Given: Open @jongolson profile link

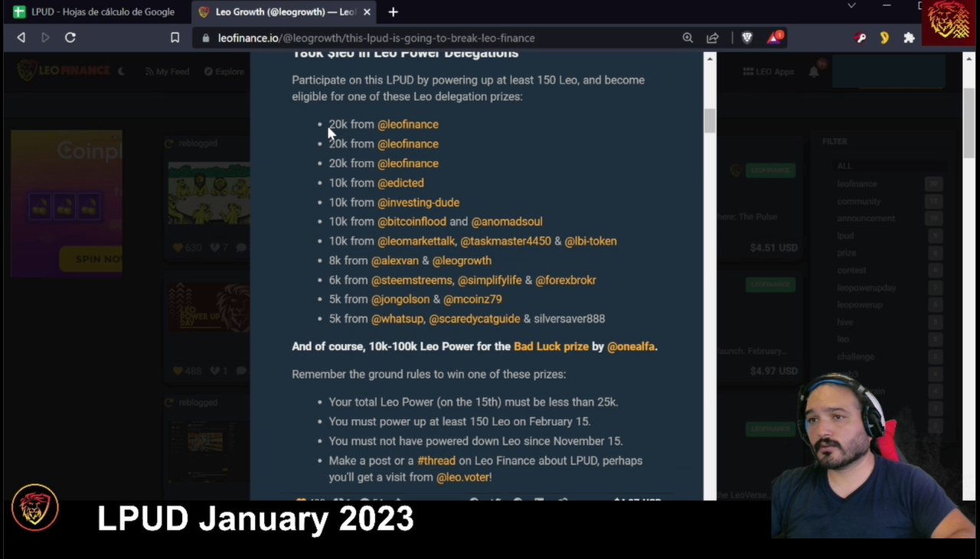Looking at the screenshot, I should (x=400, y=299).
